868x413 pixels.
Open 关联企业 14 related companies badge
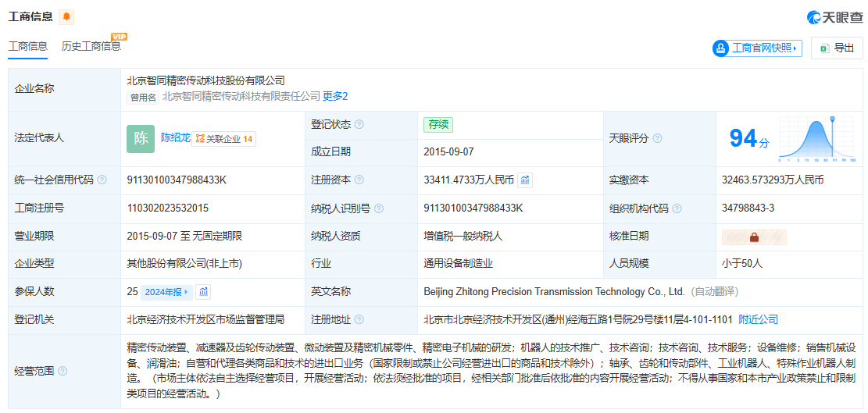pyautogui.click(x=224, y=139)
